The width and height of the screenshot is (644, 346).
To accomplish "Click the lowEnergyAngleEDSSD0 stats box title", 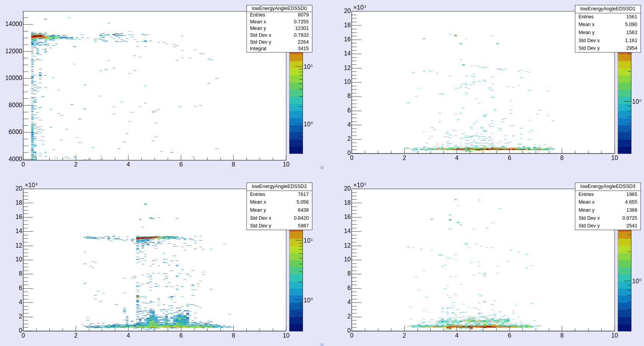I will [x=279, y=8].
